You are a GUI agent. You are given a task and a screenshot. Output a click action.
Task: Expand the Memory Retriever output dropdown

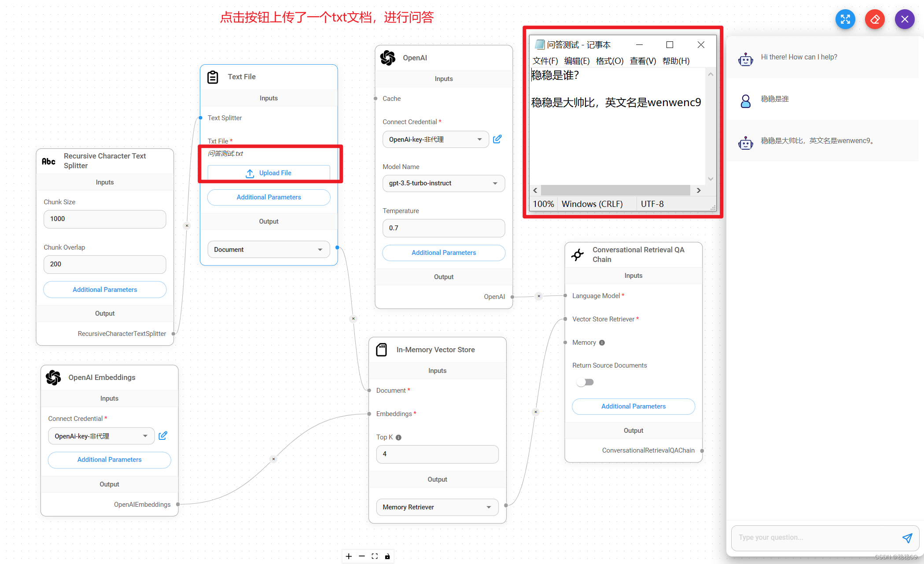point(437,507)
